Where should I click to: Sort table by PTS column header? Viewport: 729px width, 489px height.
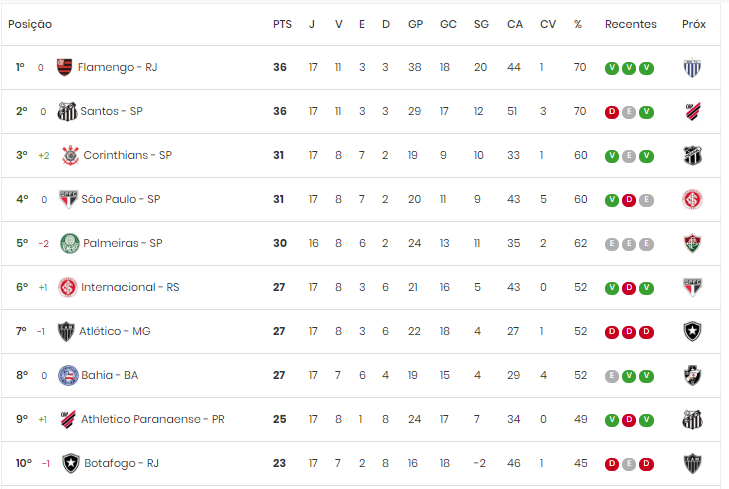pos(282,24)
